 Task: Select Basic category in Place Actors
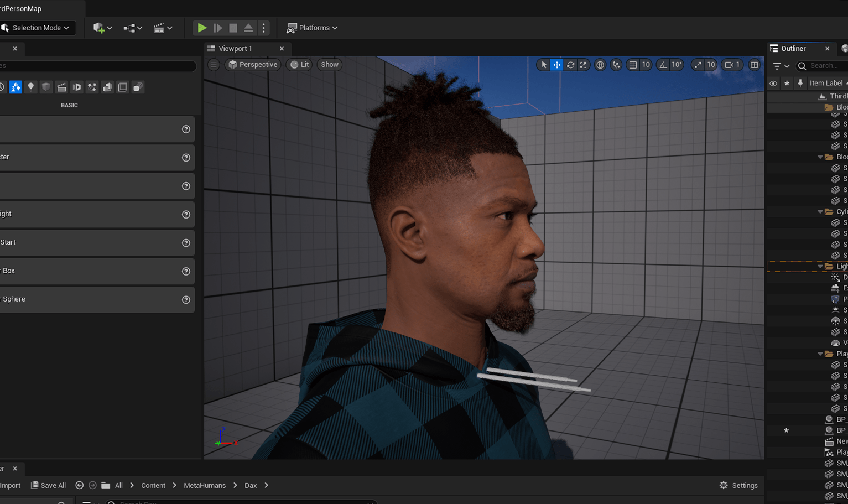(x=15, y=87)
